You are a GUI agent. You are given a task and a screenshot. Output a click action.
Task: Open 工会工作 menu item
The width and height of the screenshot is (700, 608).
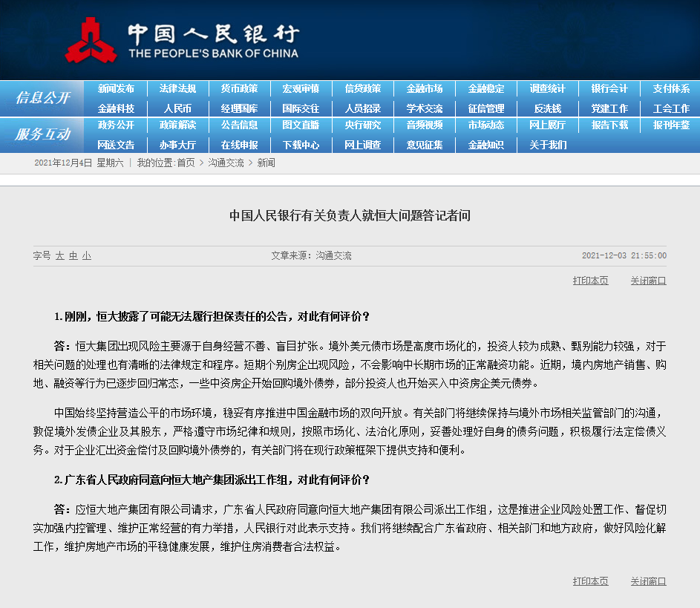(672, 108)
